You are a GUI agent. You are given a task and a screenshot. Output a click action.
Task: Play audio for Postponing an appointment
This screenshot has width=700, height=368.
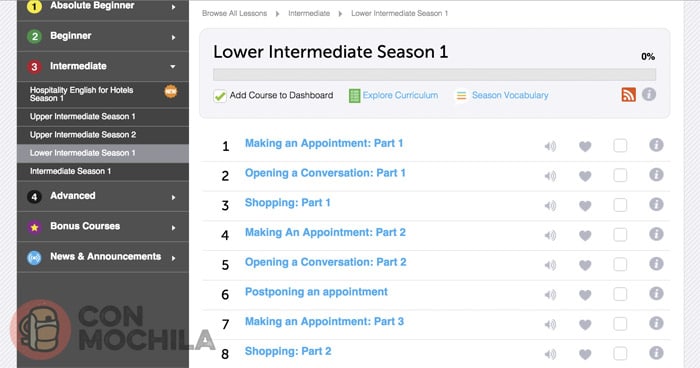pyautogui.click(x=550, y=295)
